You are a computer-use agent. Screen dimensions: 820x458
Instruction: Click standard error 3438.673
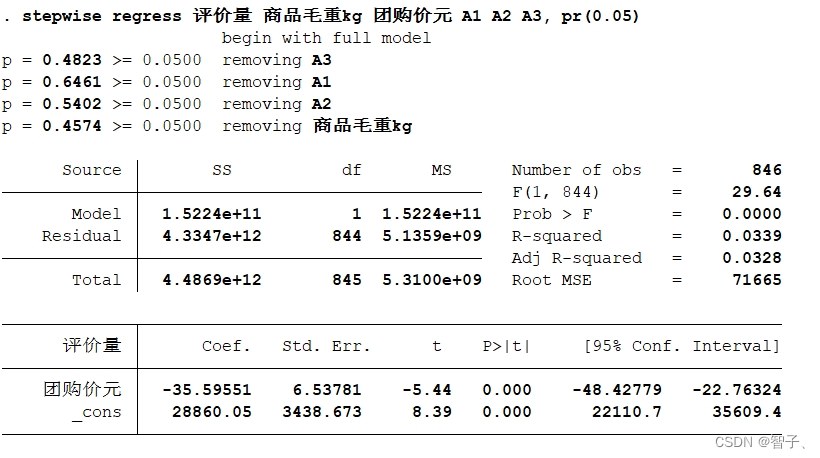tap(322, 411)
